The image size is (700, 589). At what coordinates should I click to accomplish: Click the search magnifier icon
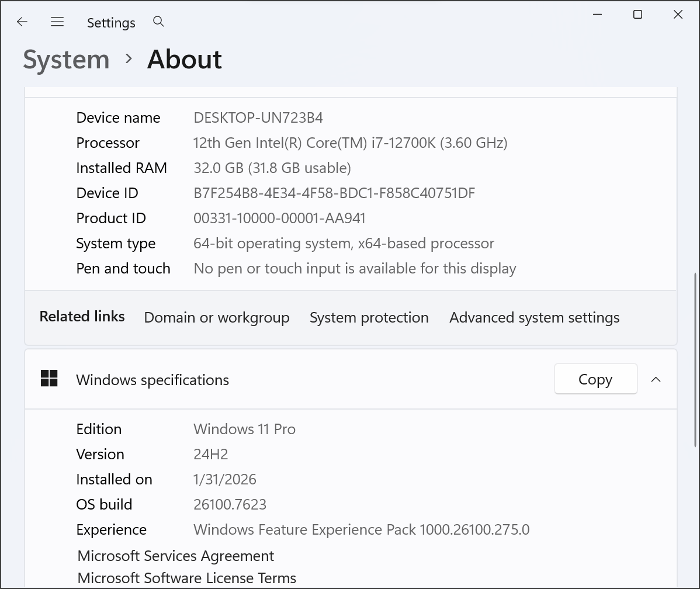[x=158, y=22]
